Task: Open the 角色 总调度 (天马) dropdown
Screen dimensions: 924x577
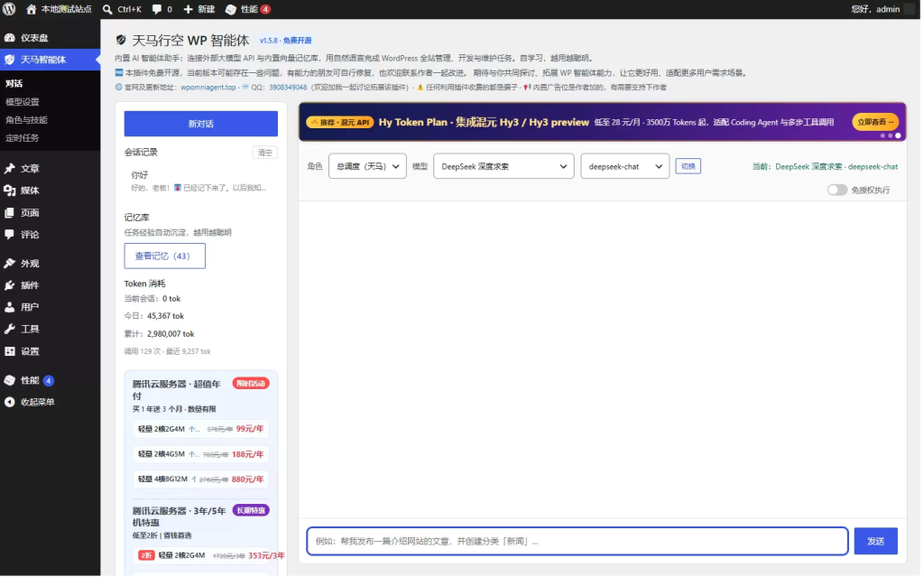Action: coord(368,166)
